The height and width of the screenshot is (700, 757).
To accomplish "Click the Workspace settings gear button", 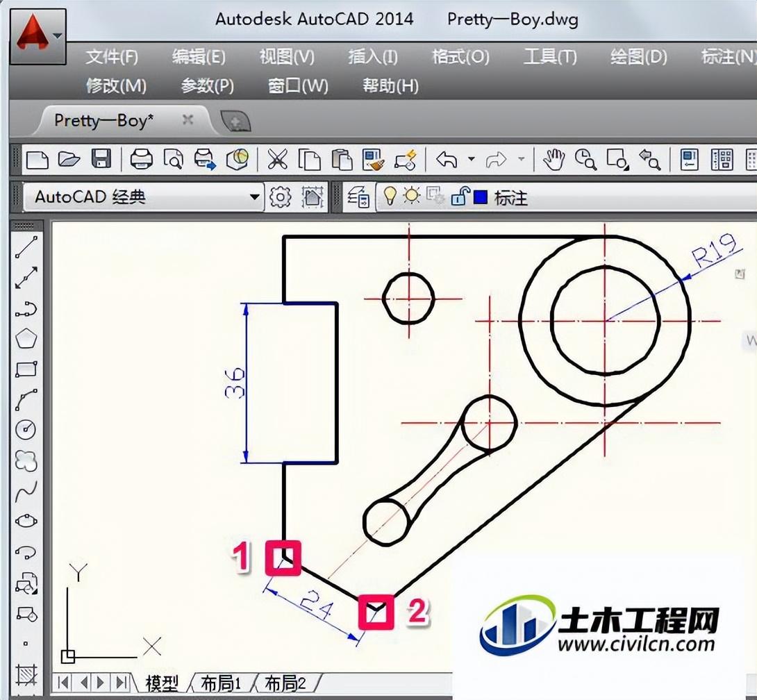I will tap(280, 197).
